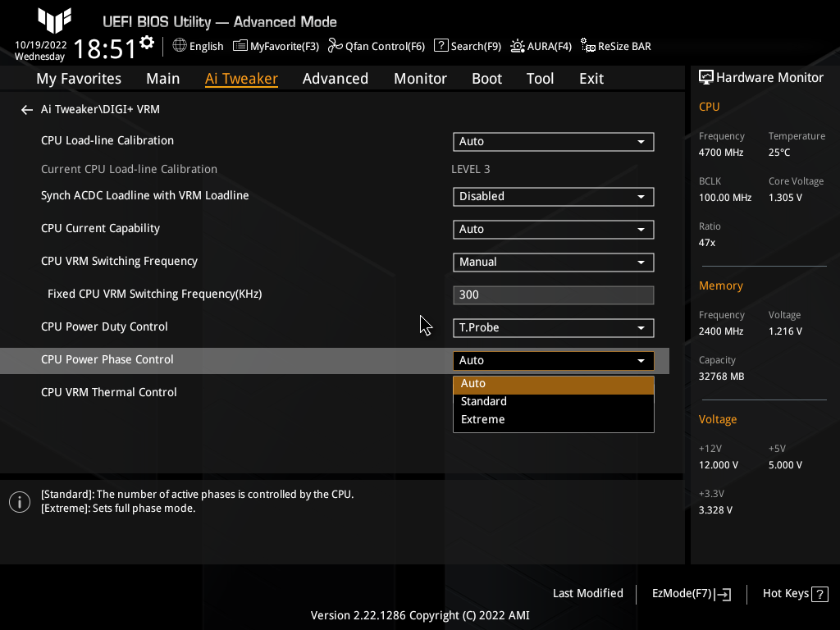840x630 pixels.
Task: Open CPU Current Capability dropdown
Action: click(553, 229)
